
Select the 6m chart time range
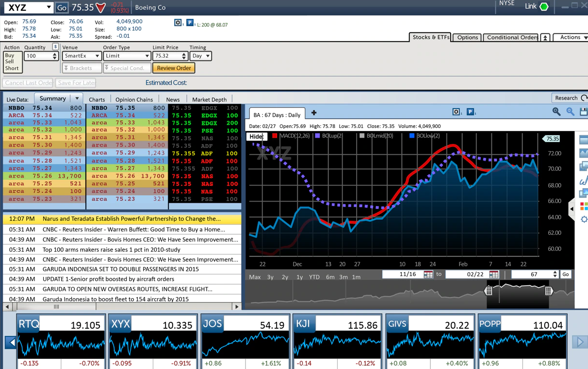pyautogui.click(x=330, y=277)
